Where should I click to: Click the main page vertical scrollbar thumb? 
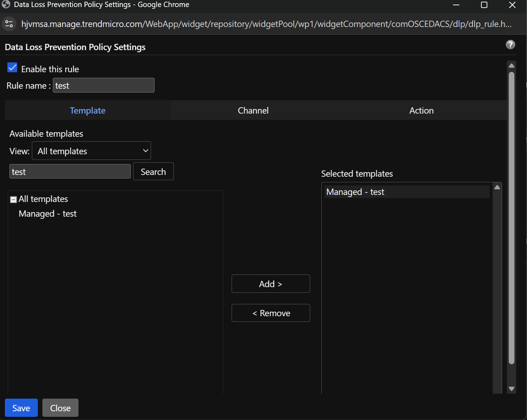click(x=512, y=217)
